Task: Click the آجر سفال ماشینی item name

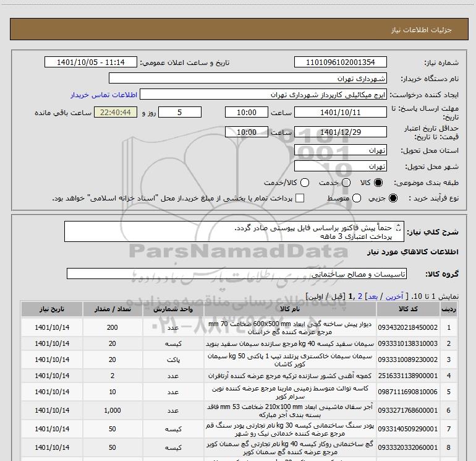Action: tap(290, 411)
